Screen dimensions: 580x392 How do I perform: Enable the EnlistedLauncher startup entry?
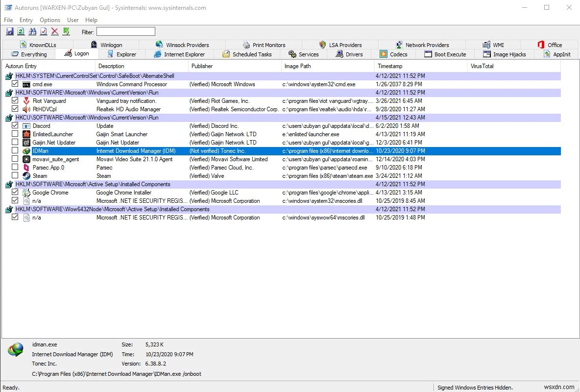[15, 134]
